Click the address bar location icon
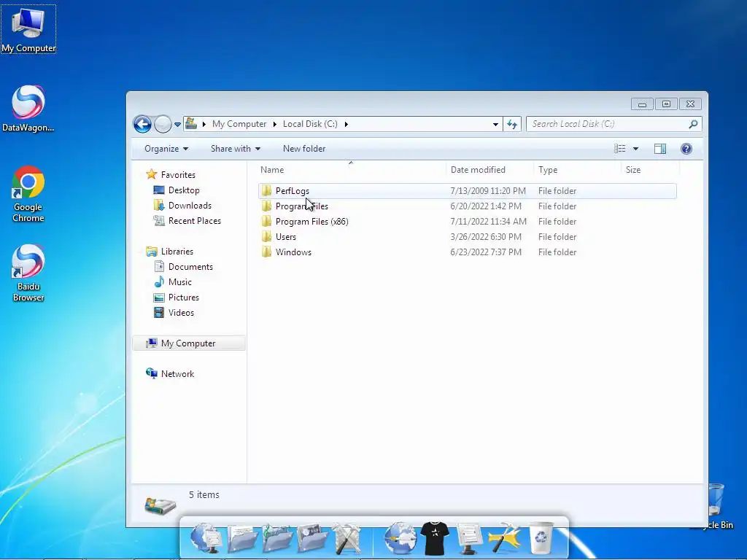The image size is (747, 560). [x=191, y=124]
